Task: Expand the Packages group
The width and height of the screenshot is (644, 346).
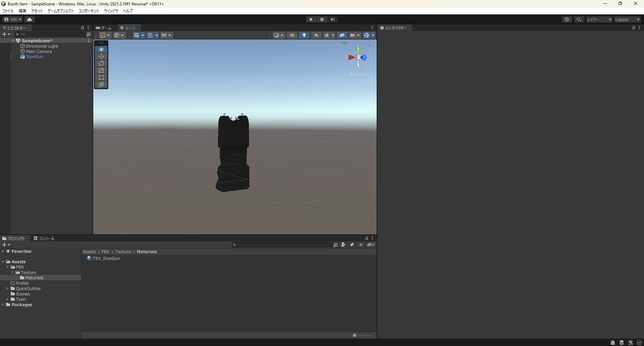Action: tap(3, 304)
